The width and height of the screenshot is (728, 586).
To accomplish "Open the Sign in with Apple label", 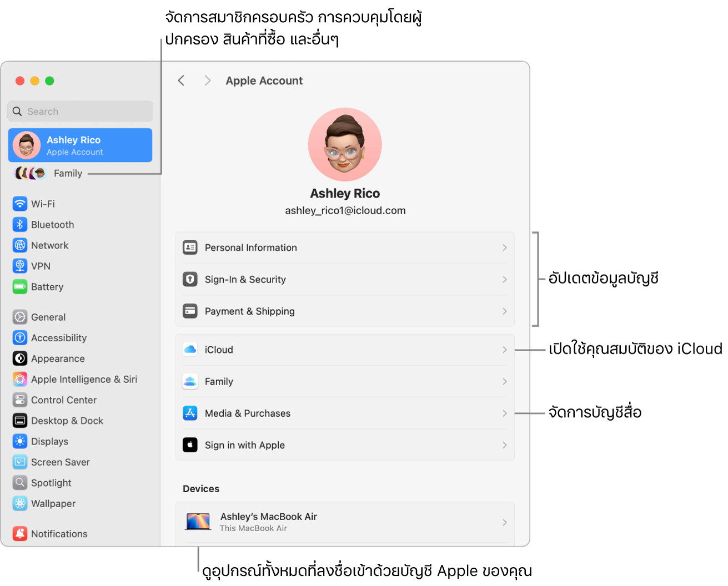I will pos(245,445).
